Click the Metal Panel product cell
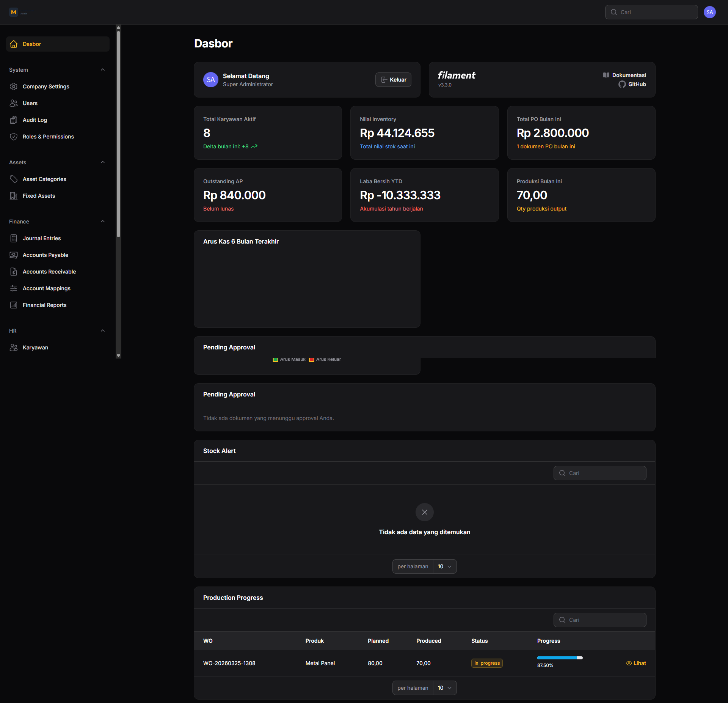This screenshot has width=728, height=703. point(320,663)
